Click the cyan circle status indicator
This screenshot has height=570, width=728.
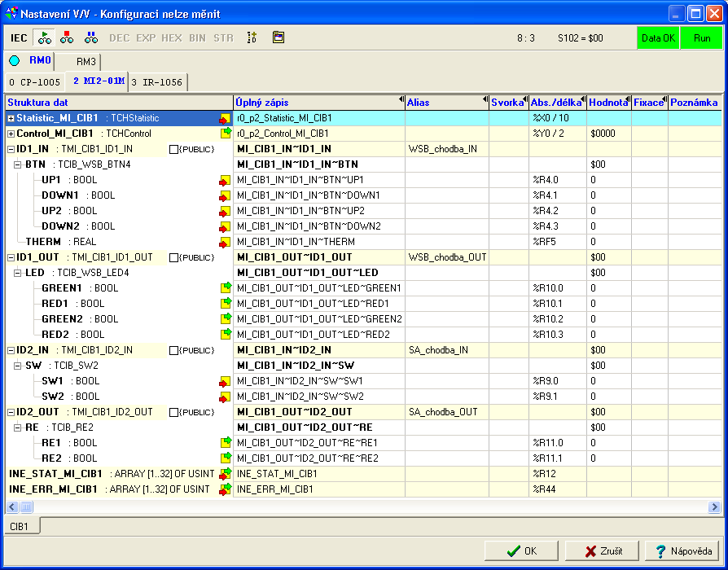[15, 61]
